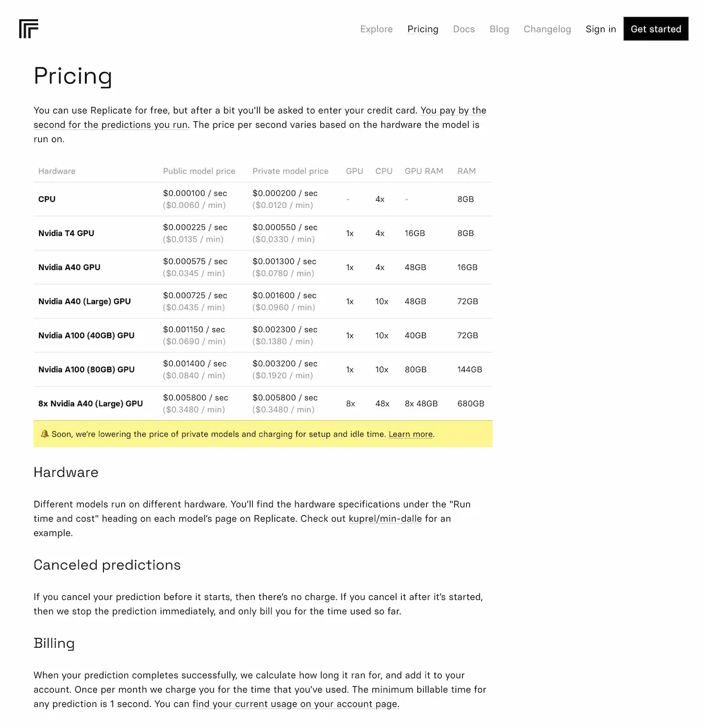Open the kuprel/min-dalle example link
This screenshot has height=728, width=703.
pos(385,519)
